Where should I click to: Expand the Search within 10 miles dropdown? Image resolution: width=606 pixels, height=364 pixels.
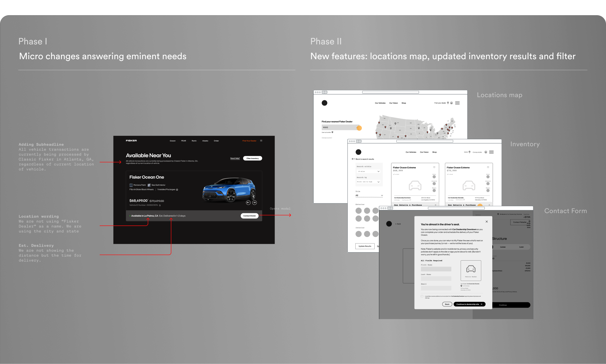pos(369,171)
